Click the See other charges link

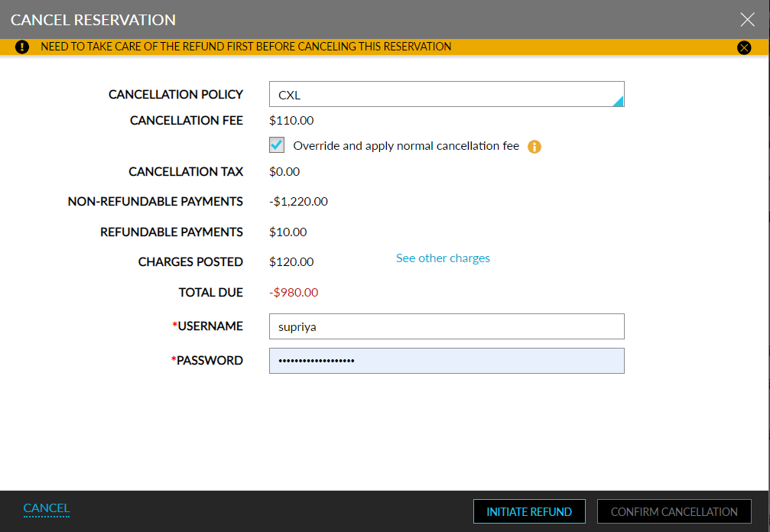(443, 258)
